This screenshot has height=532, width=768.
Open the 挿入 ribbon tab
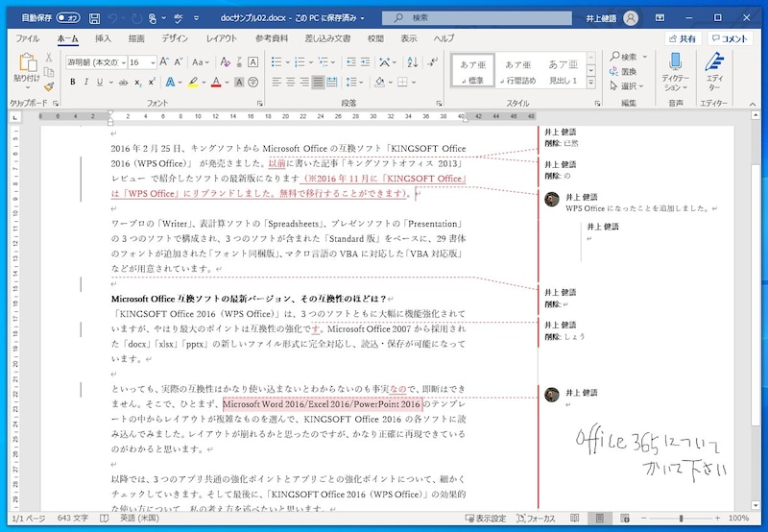point(103,38)
